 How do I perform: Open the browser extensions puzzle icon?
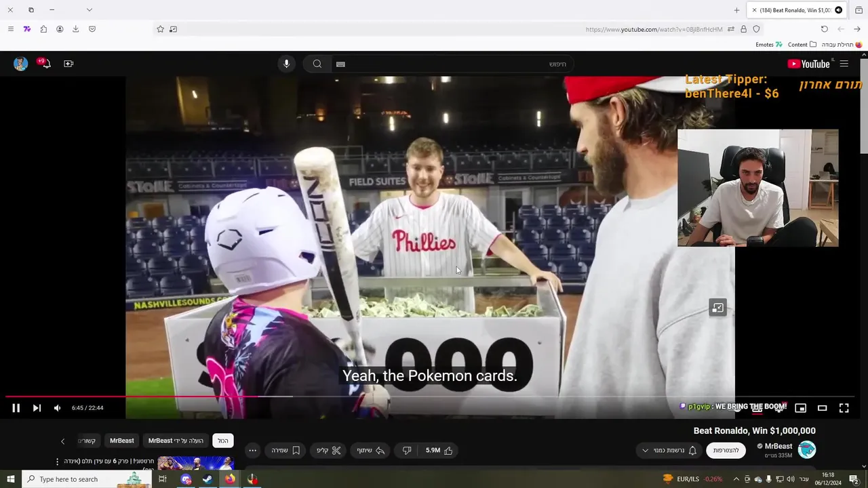tap(43, 29)
